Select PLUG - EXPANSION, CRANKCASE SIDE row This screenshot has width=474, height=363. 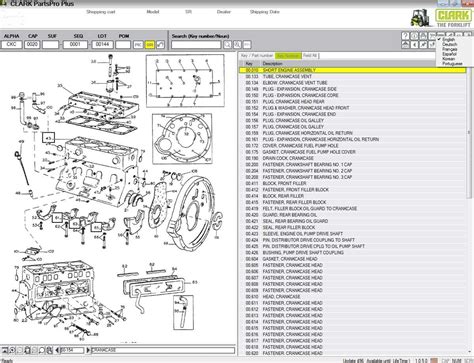pyautogui.click(x=353, y=89)
